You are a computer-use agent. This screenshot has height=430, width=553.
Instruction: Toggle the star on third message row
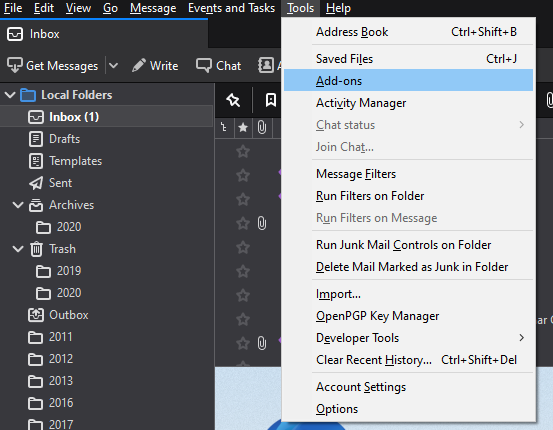(x=243, y=199)
